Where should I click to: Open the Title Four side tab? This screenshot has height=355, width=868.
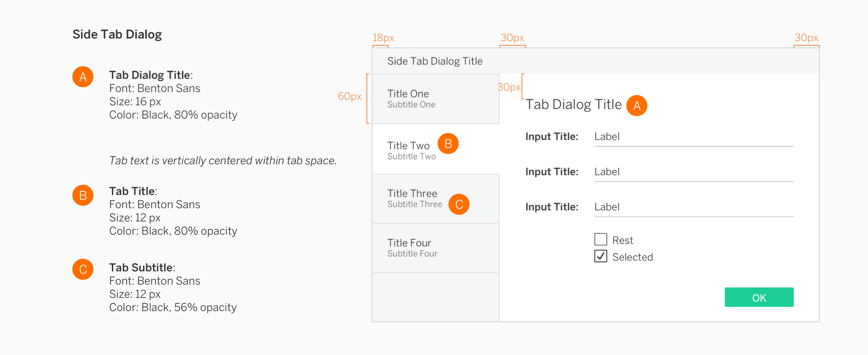click(435, 248)
